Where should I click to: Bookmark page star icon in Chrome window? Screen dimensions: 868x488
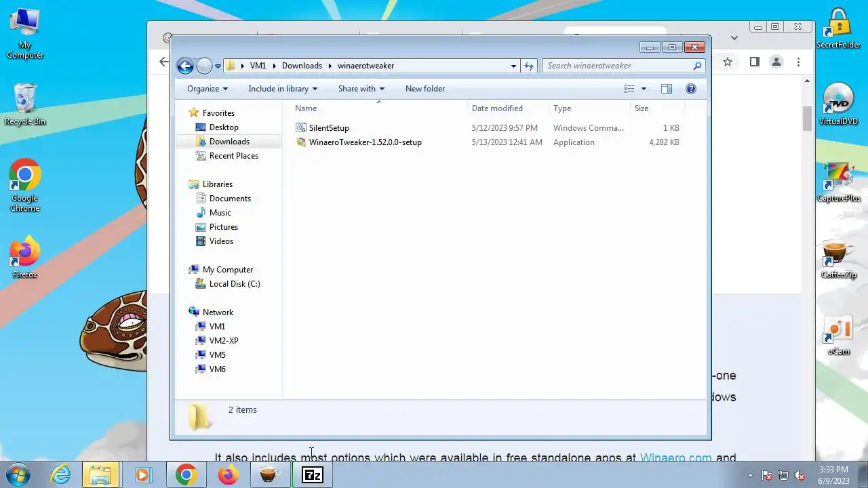pos(728,62)
